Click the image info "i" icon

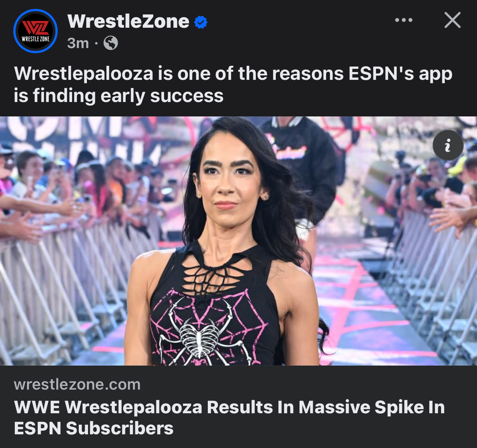(448, 145)
